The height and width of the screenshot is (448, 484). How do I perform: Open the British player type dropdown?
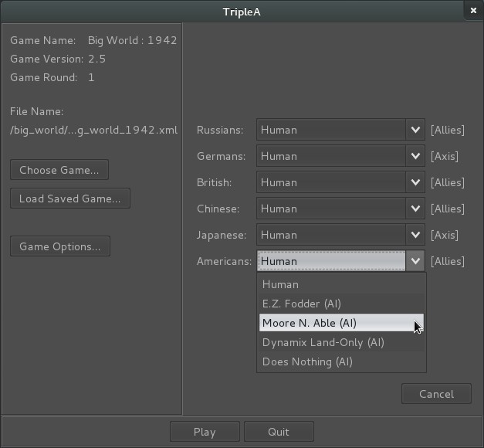tap(340, 182)
